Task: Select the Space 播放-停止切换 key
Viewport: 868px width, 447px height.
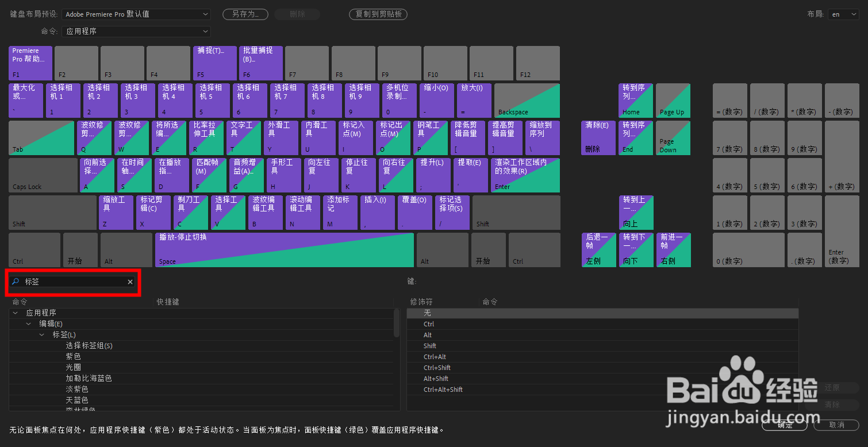Action: 285,250
